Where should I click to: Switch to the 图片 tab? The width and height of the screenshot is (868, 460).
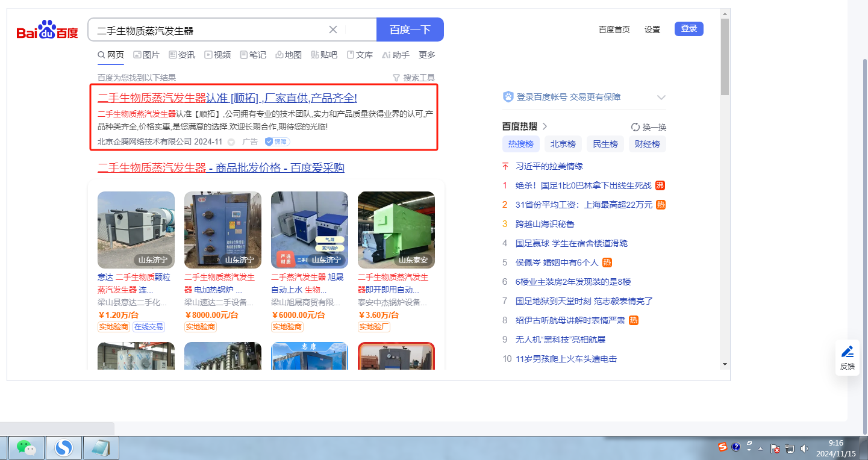coord(146,55)
